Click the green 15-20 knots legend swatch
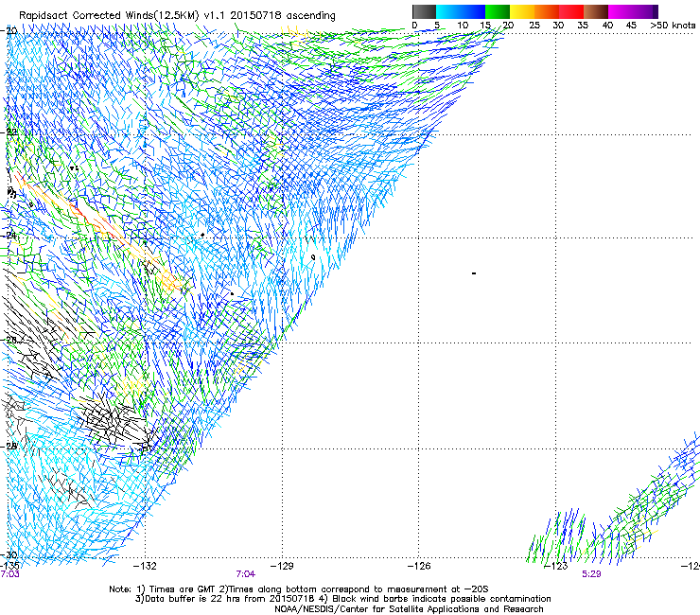The image size is (700, 615). click(x=498, y=11)
